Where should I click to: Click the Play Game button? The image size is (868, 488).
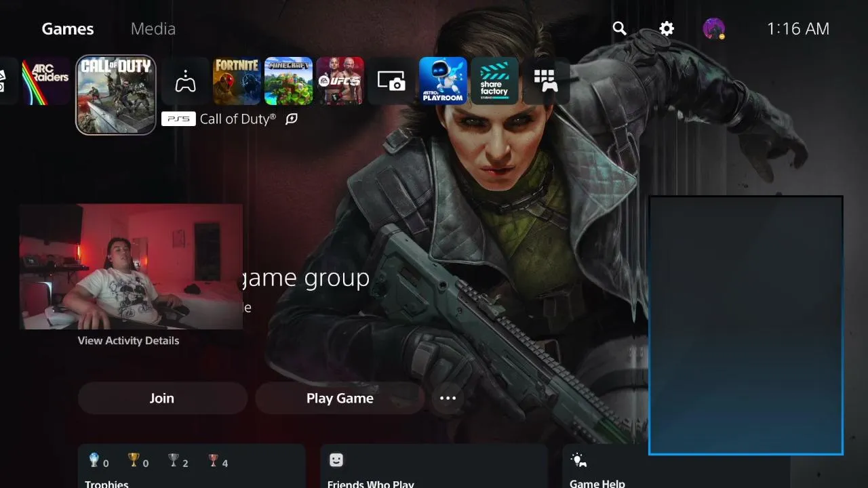click(x=340, y=398)
